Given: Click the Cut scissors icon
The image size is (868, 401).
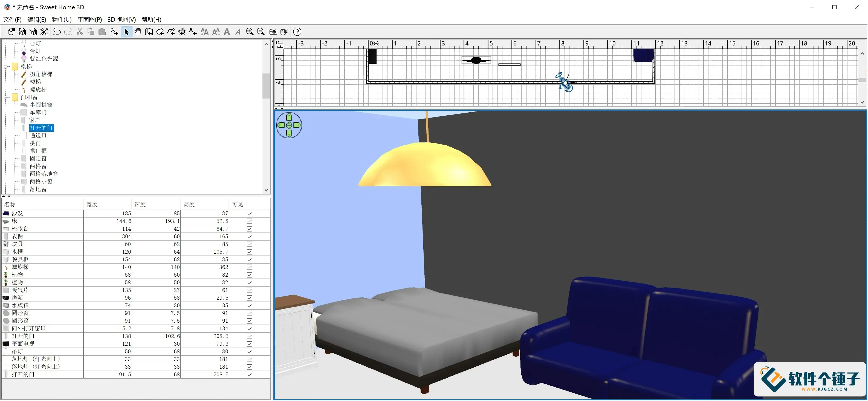Looking at the screenshot, I should pyautogui.click(x=80, y=32).
